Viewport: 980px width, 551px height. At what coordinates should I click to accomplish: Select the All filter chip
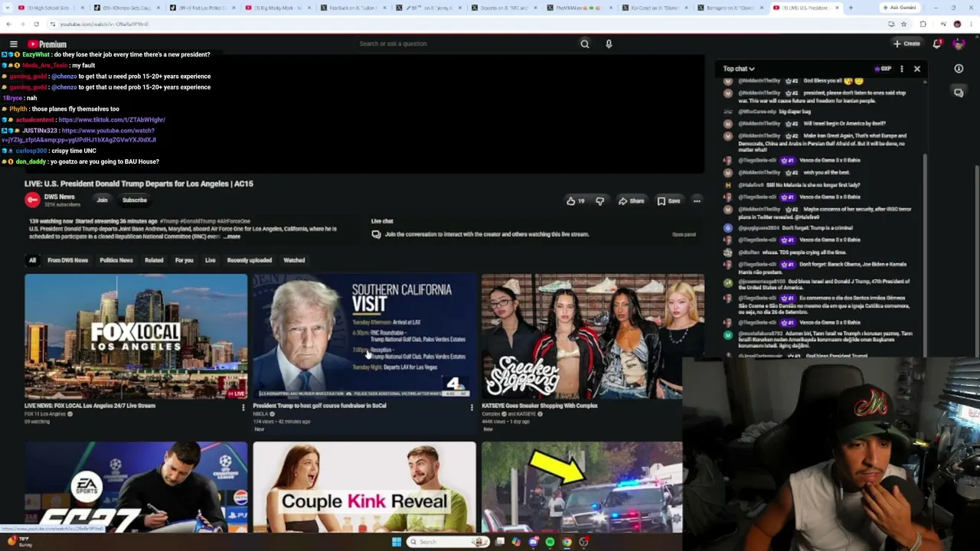click(32, 260)
